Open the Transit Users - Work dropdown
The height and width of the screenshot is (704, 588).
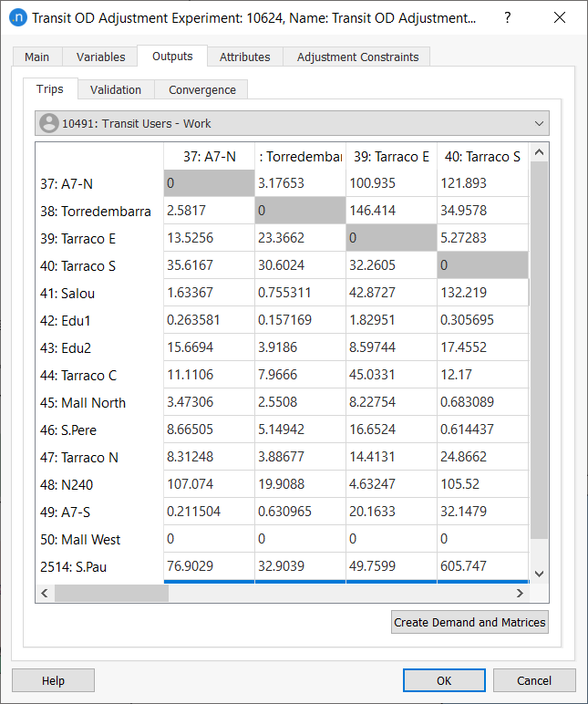[292, 123]
